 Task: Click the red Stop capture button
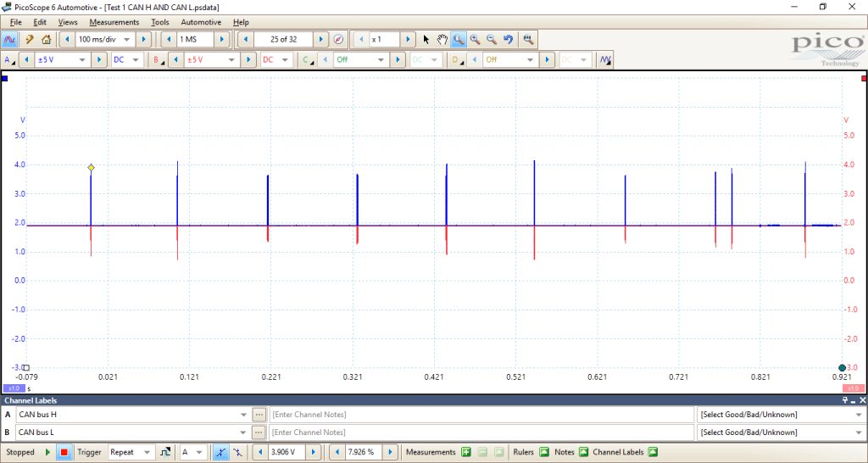click(x=64, y=452)
